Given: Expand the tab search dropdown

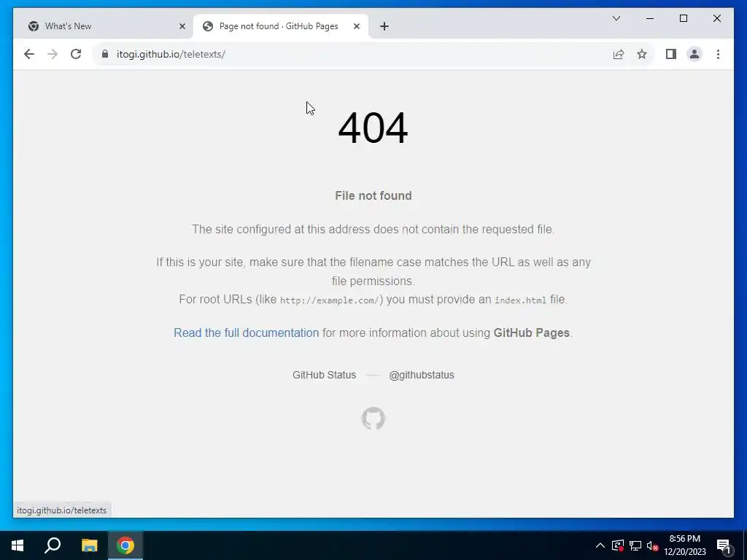Looking at the screenshot, I should pos(616,18).
